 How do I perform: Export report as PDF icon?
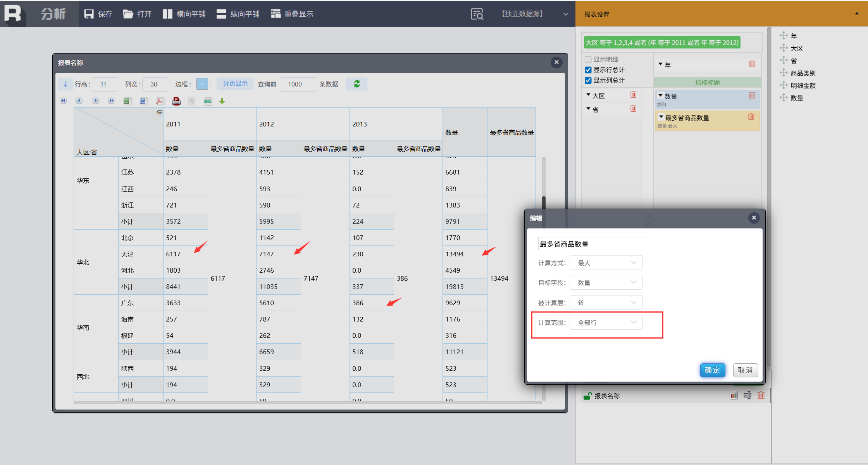tap(160, 101)
